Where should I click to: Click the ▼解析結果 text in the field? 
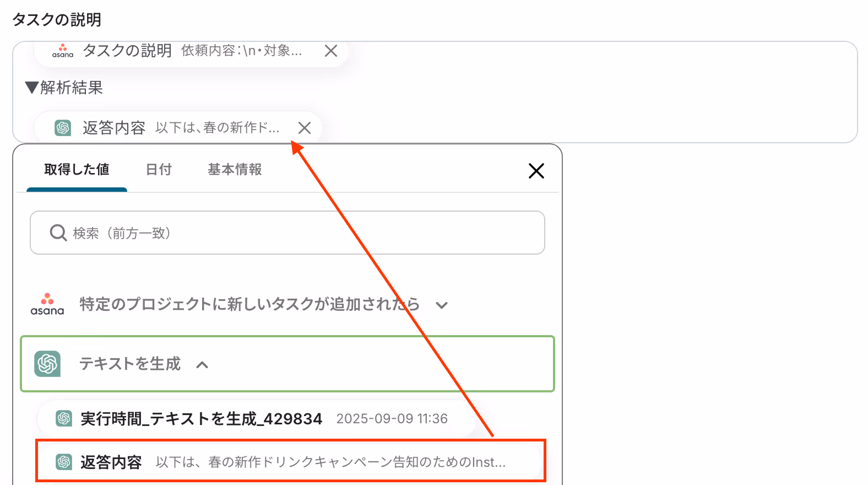point(64,88)
